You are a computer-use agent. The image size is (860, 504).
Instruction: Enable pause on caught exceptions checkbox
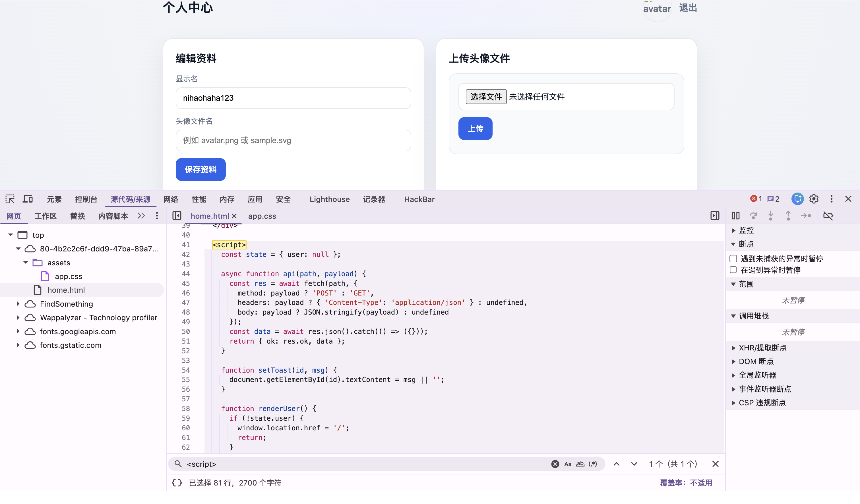click(x=733, y=270)
